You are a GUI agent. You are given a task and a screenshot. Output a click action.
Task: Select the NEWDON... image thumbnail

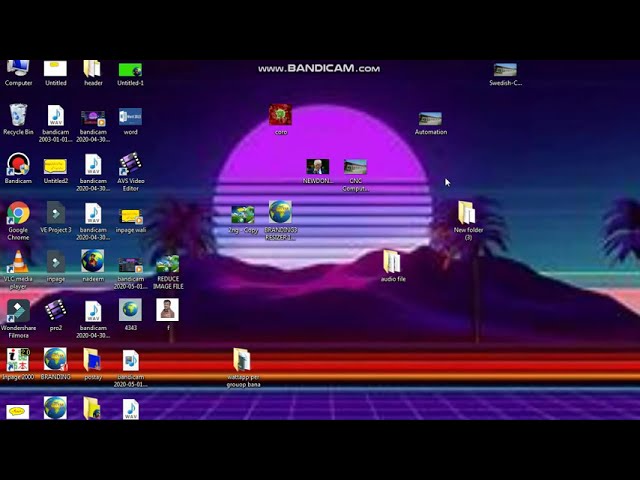pos(318,171)
